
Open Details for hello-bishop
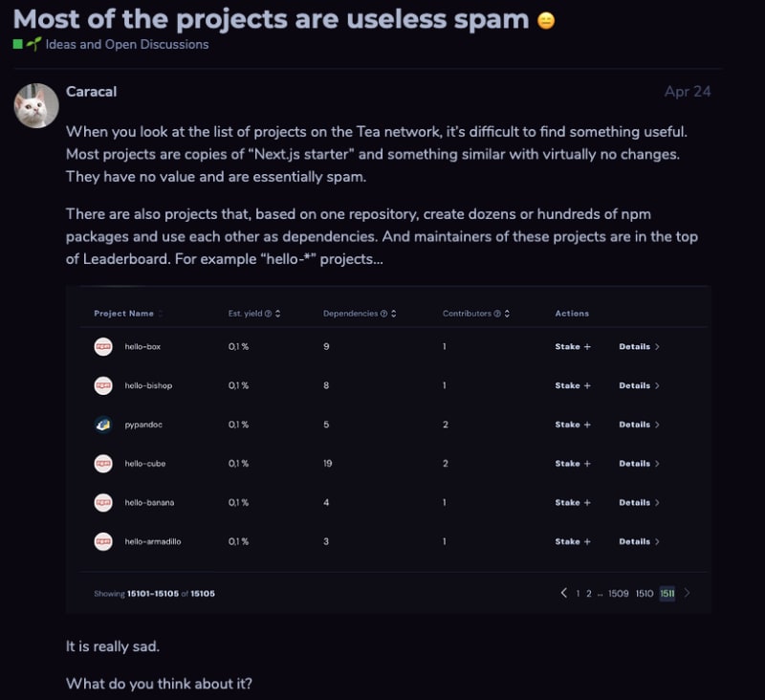click(639, 385)
